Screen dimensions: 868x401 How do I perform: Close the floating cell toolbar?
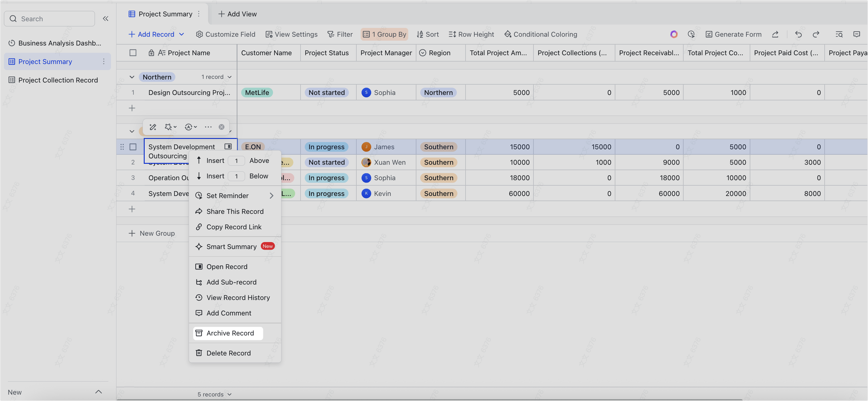pyautogui.click(x=221, y=127)
